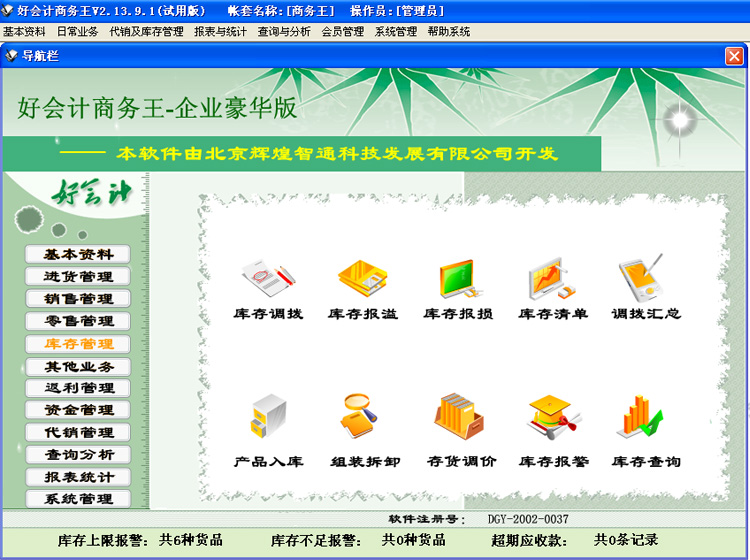Click the 共0种货品 status value

(x=414, y=540)
